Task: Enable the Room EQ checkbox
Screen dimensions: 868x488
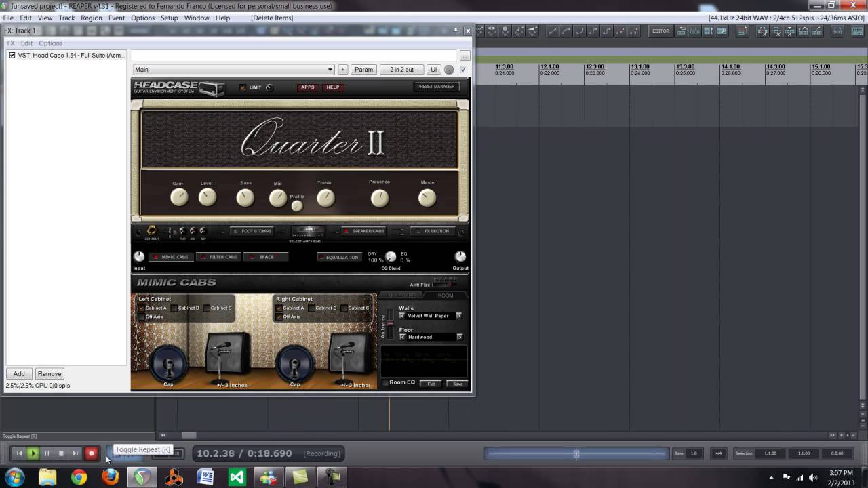Action: point(385,383)
